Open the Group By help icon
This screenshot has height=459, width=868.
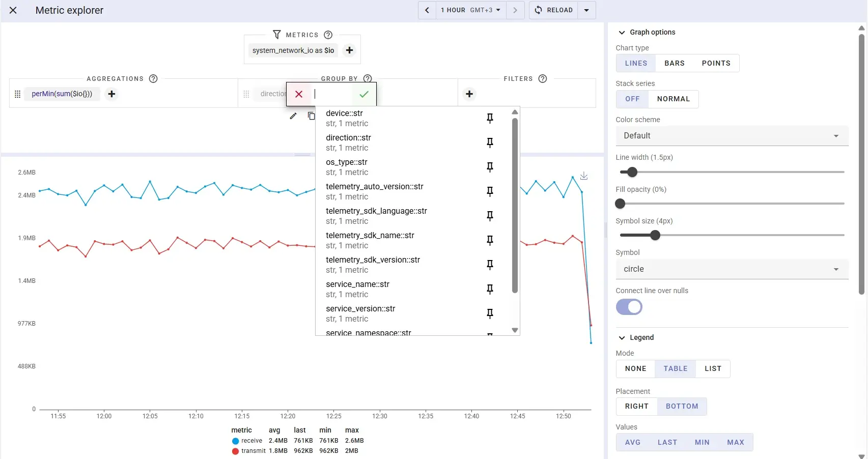(368, 78)
